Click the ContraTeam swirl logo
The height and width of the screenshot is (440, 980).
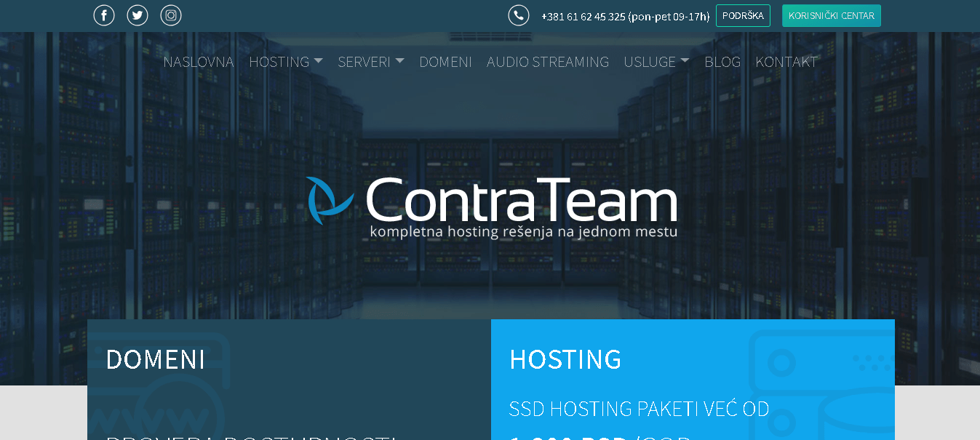(330, 201)
